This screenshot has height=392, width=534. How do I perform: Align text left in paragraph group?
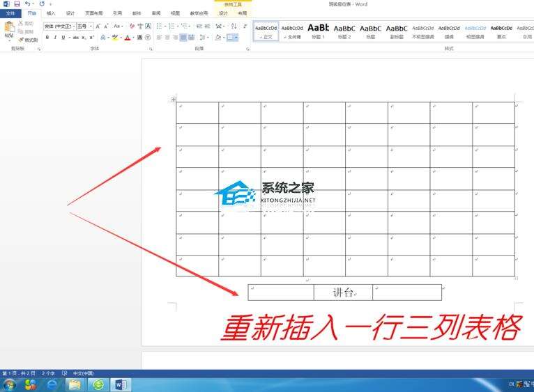tap(160, 38)
